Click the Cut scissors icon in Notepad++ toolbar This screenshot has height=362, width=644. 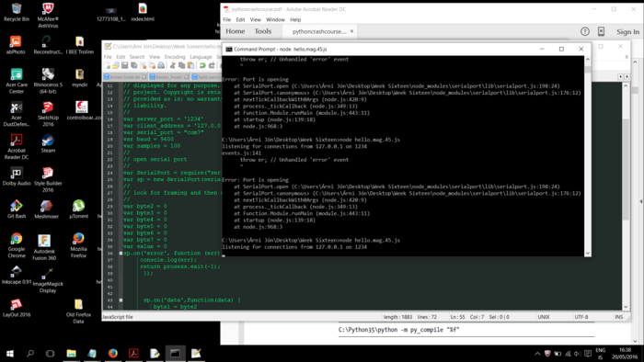point(173,65)
